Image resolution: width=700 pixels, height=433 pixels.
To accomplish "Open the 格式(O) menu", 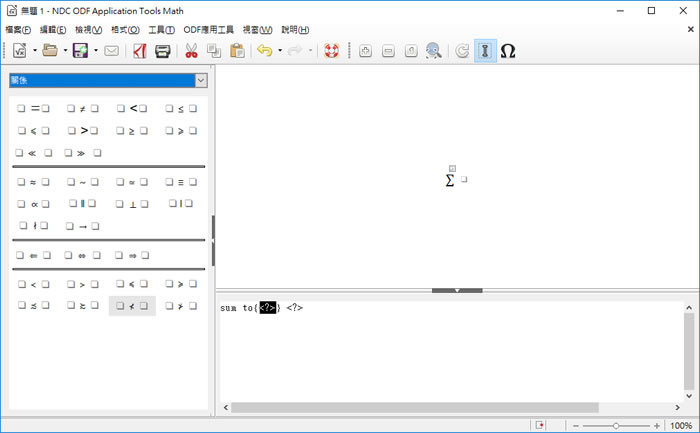I will [125, 30].
